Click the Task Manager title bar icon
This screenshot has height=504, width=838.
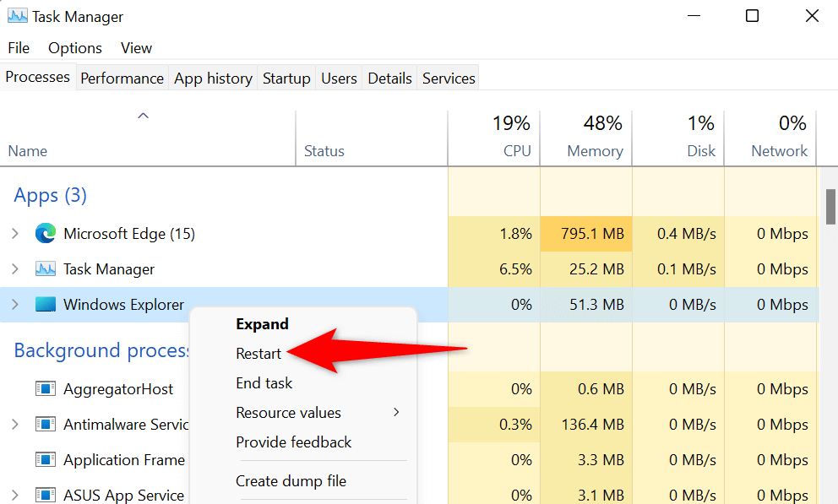[17, 16]
